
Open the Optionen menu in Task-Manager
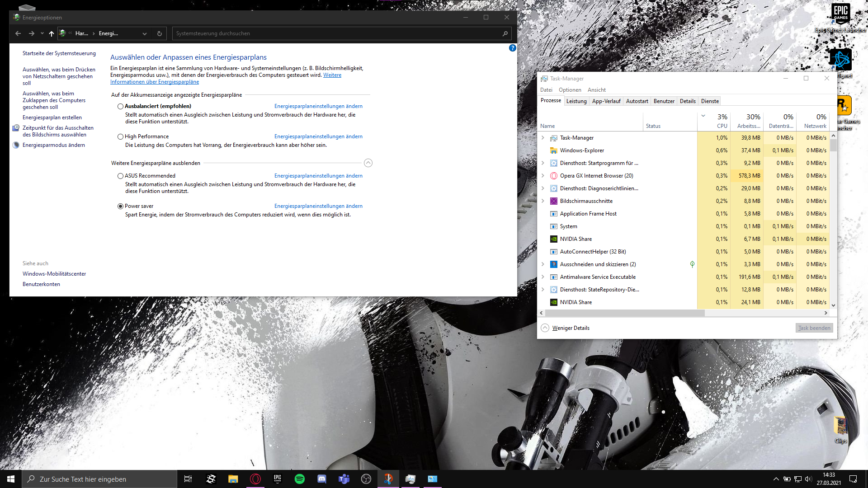point(570,90)
